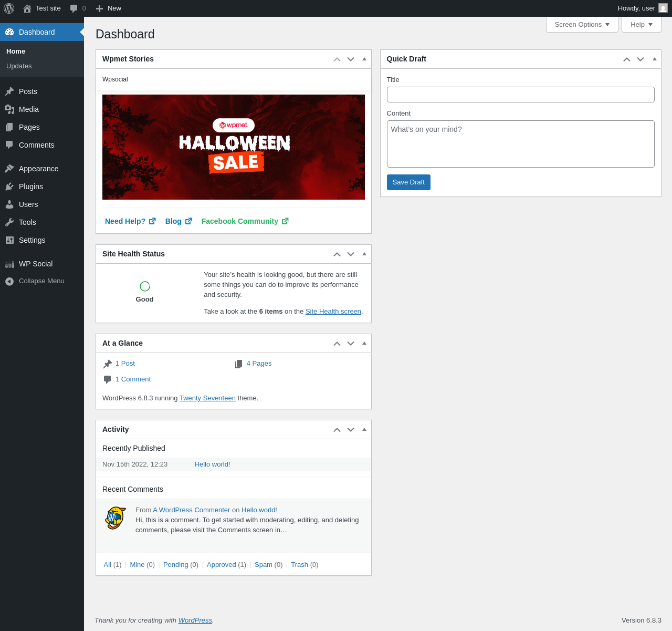Viewport: 672px width, 631px height.
Task: Open the New content menu
Action: pos(108,8)
